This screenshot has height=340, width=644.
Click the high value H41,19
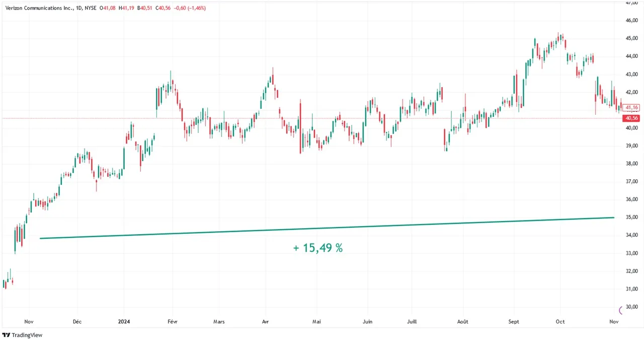click(x=126, y=9)
